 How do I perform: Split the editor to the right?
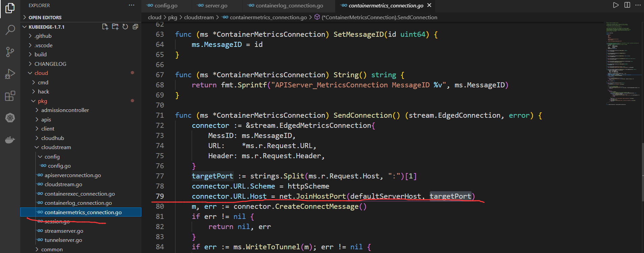pyautogui.click(x=627, y=5)
